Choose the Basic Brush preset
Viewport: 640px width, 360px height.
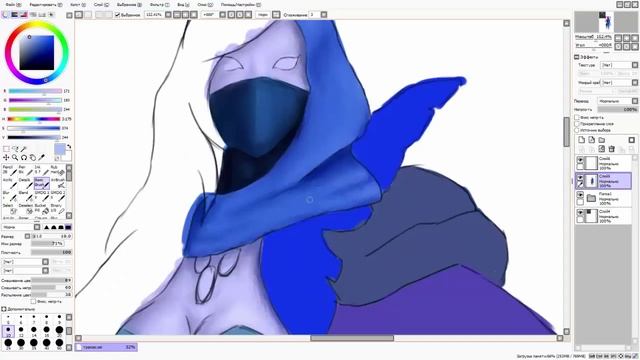pos(42,183)
